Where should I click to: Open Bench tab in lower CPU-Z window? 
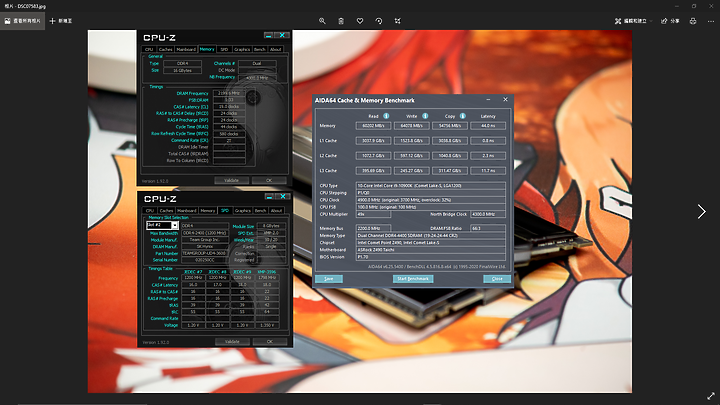(x=260, y=210)
